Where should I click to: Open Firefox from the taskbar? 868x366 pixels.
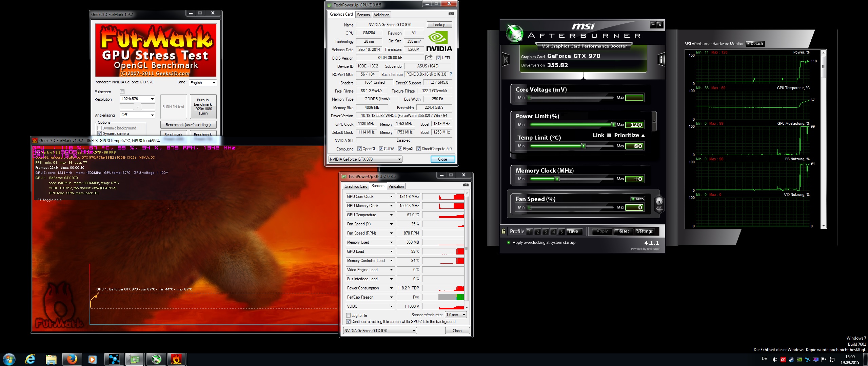[72, 359]
